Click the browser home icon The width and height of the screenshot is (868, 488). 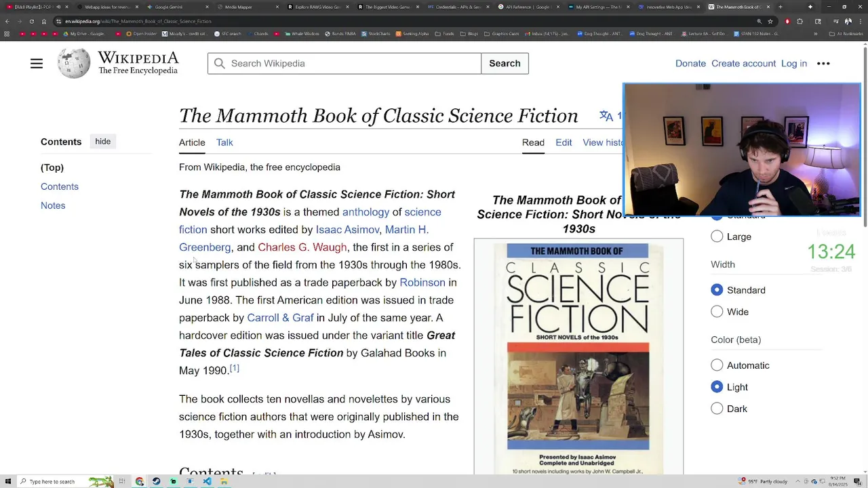[44, 21]
